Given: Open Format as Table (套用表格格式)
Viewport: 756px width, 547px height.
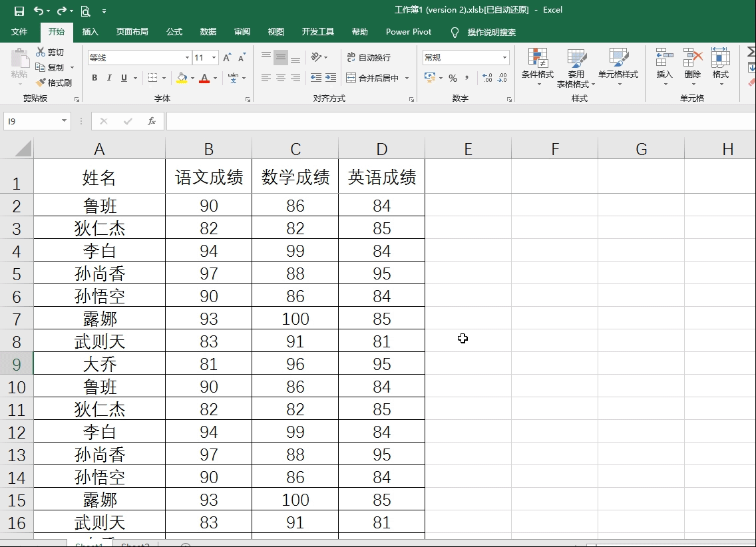Looking at the screenshot, I should [x=576, y=67].
